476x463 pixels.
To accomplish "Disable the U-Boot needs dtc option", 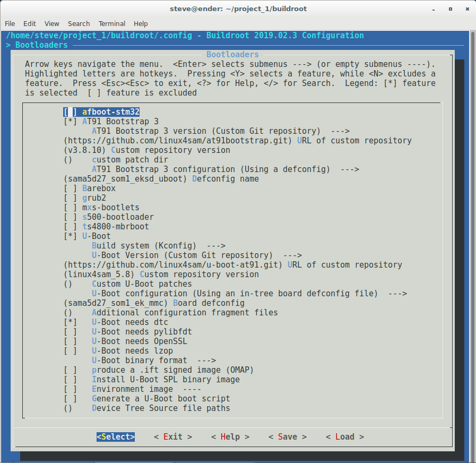I will coord(70,322).
